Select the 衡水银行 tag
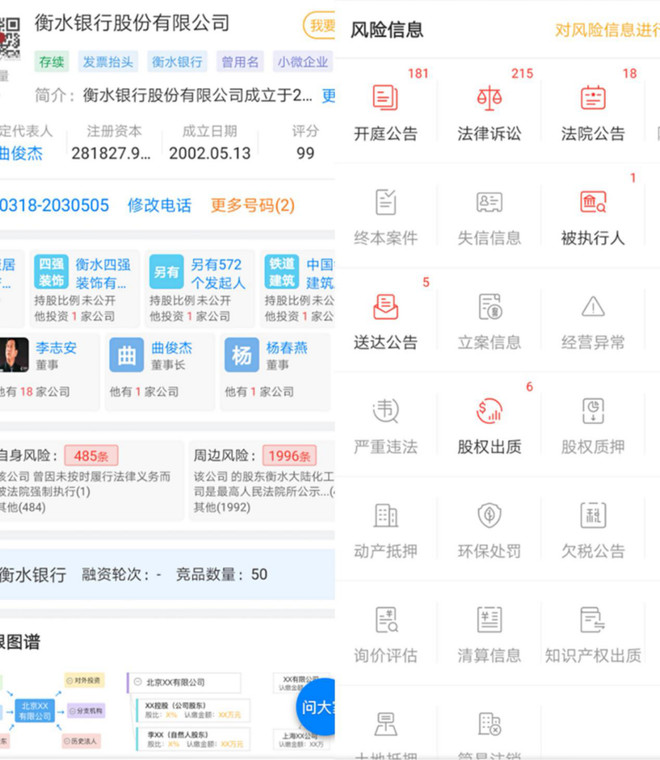Screen dimensions: 660x760 [x=177, y=62]
